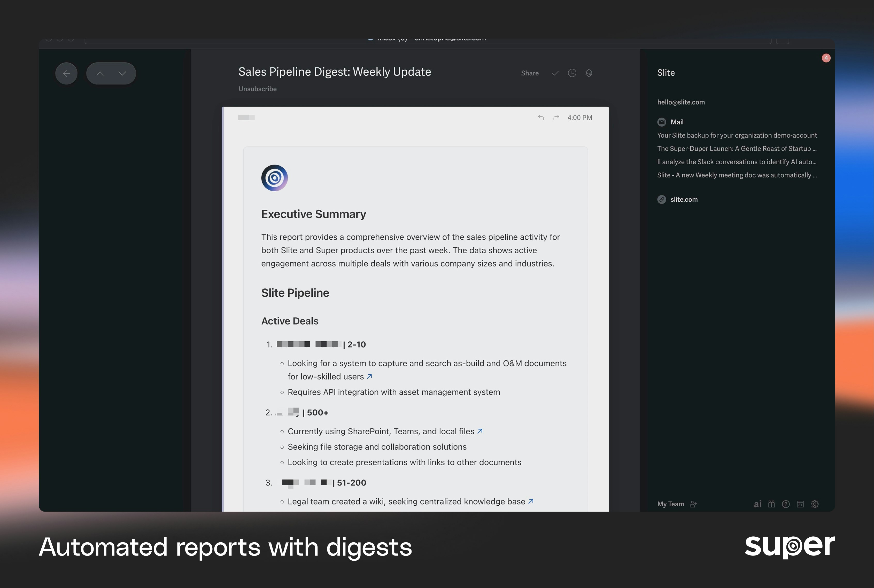Screen dimensions: 874x588
Task: Click the red notification badge showing 4
Action: pyautogui.click(x=826, y=58)
